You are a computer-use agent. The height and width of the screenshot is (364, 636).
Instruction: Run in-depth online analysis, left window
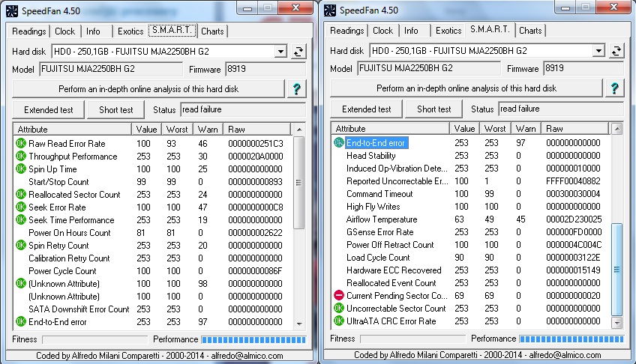tap(148, 89)
